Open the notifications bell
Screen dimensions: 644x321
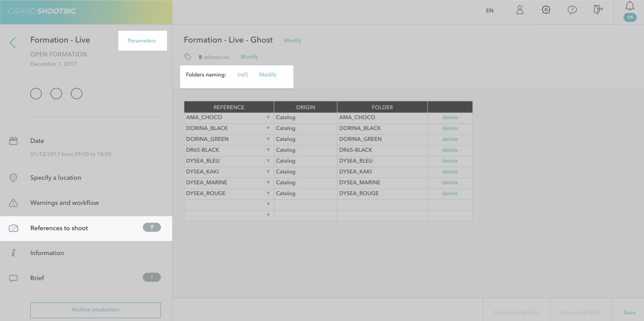[x=630, y=6]
